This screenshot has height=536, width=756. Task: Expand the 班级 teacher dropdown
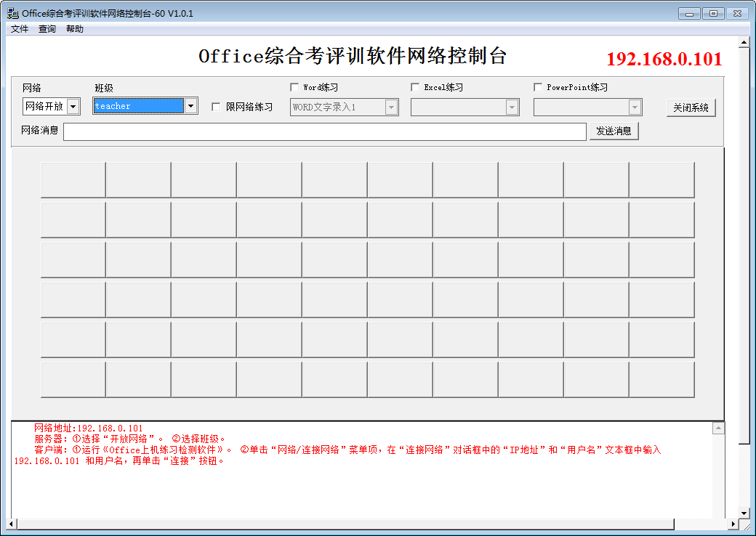[190, 106]
